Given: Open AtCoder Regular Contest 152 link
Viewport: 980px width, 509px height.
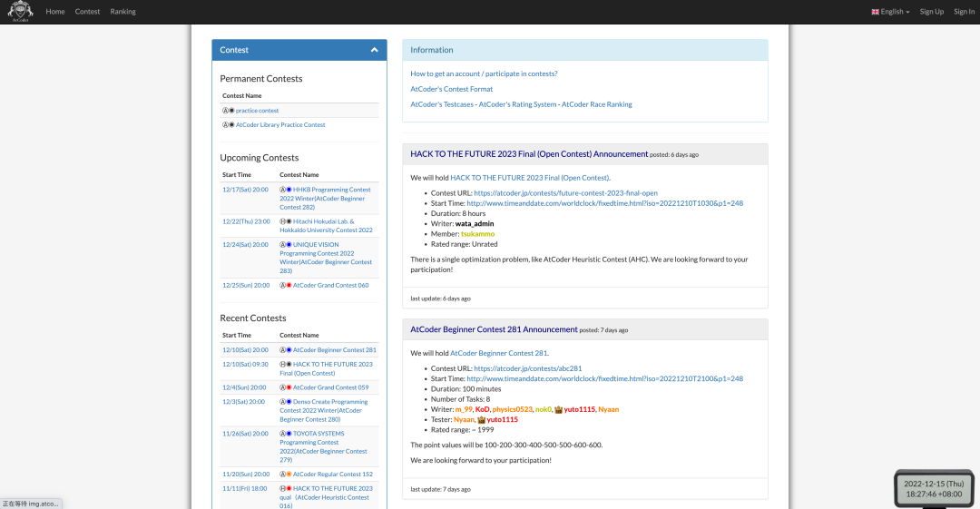Looking at the screenshot, I should click(332, 474).
